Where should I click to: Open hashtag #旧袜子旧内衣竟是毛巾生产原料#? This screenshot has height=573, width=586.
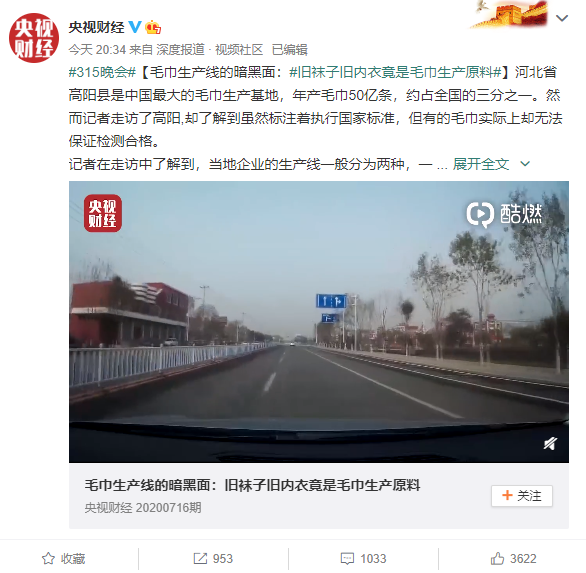coord(395,72)
